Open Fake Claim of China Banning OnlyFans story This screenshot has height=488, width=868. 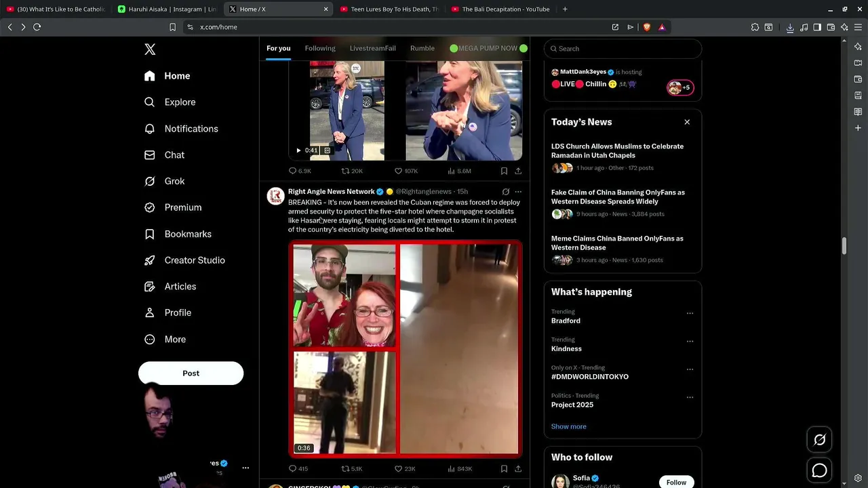[x=622, y=203]
